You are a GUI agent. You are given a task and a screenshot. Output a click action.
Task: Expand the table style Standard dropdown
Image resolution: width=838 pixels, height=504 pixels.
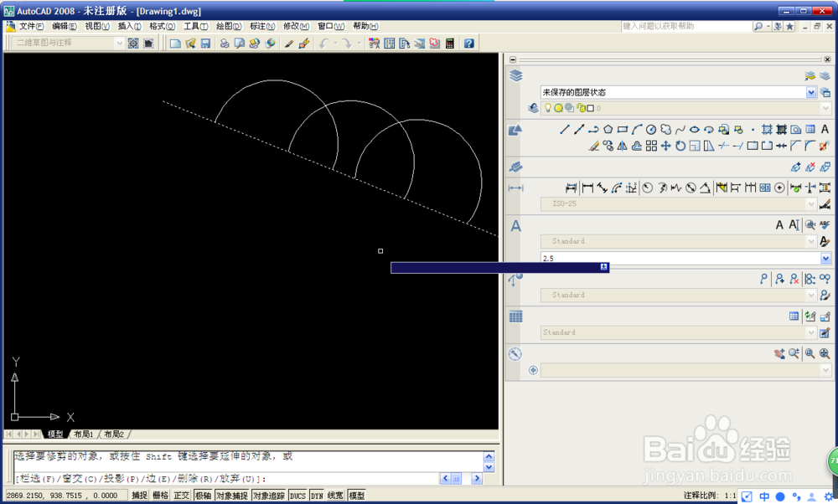tap(811, 332)
